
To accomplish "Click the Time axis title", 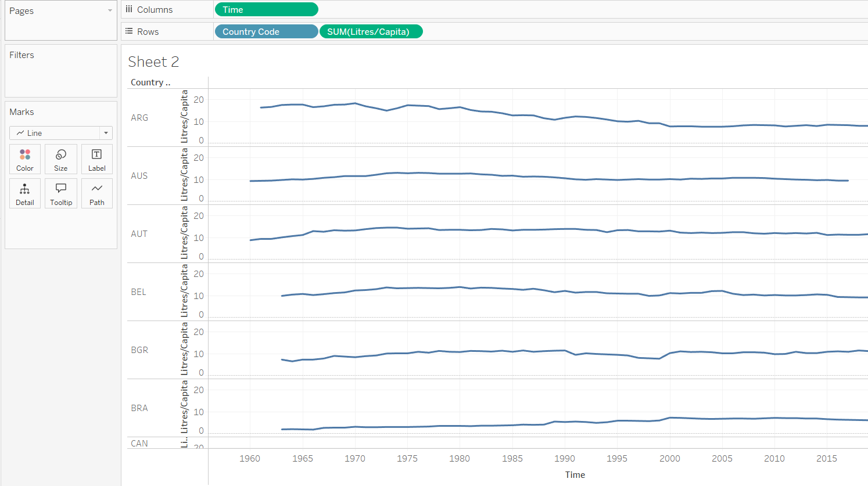I will [x=575, y=475].
